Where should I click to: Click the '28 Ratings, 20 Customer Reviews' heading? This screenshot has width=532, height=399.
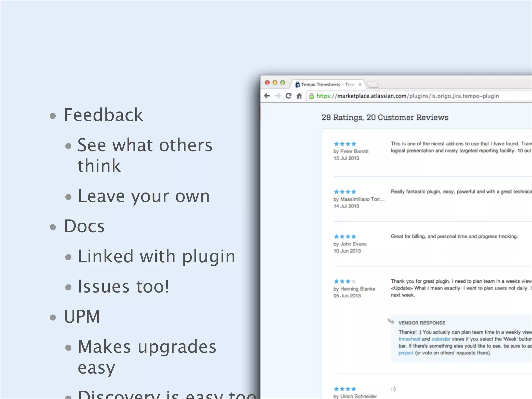[385, 117]
